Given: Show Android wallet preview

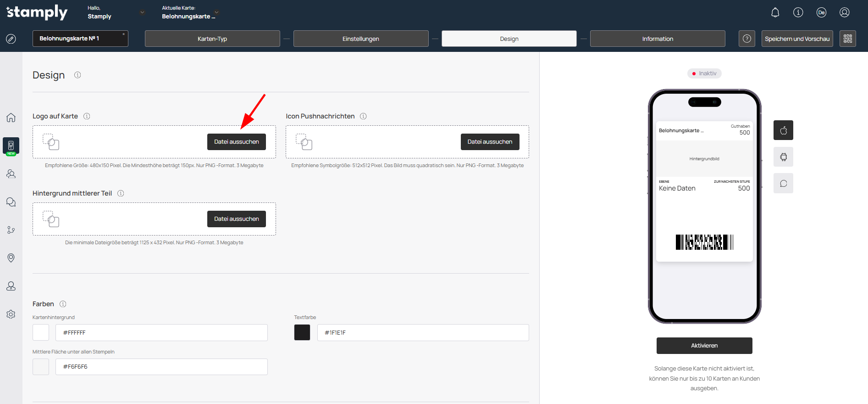Looking at the screenshot, I should [x=783, y=157].
